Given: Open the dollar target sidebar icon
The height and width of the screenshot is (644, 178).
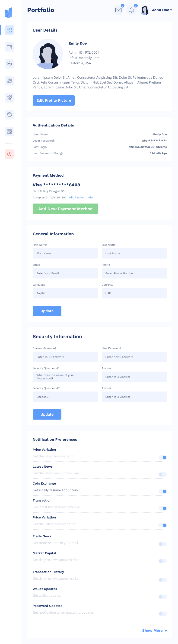Looking at the screenshot, I should pos(9,98).
